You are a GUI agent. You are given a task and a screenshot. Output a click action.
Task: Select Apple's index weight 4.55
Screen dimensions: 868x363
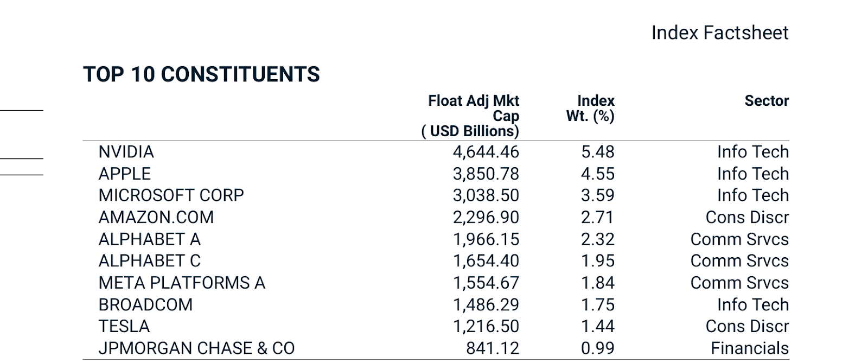coord(597,174)
